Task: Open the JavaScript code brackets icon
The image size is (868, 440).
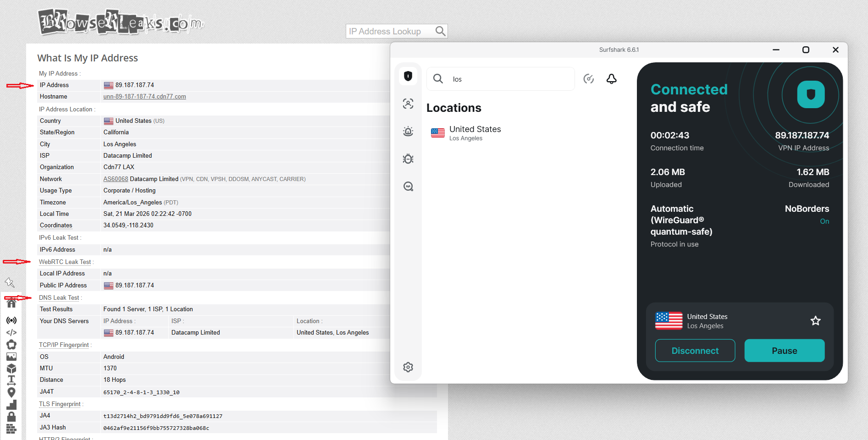Action: pos(11,333)
